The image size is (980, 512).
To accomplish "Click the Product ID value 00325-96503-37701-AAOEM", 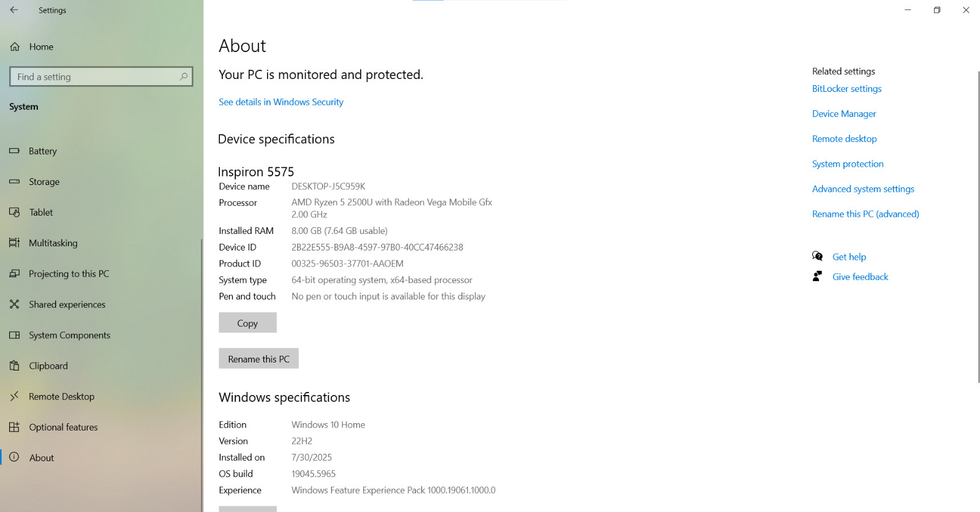I will coord(347,263).
